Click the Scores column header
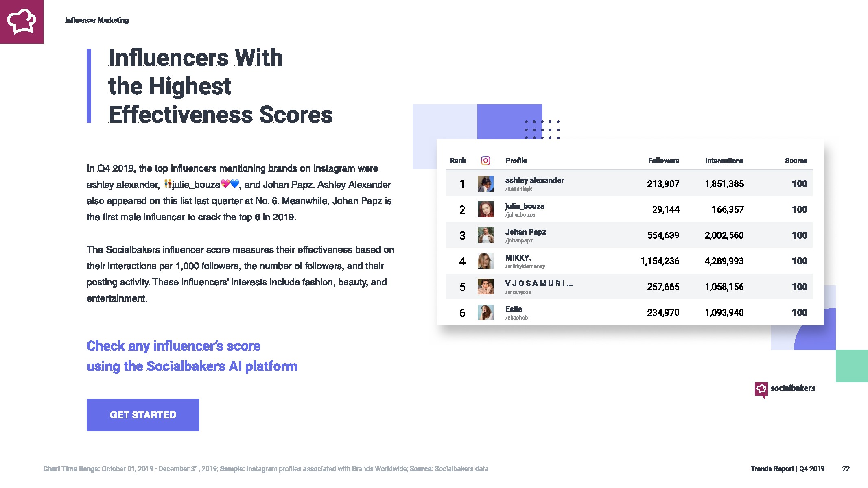 [x=796, y=161]
